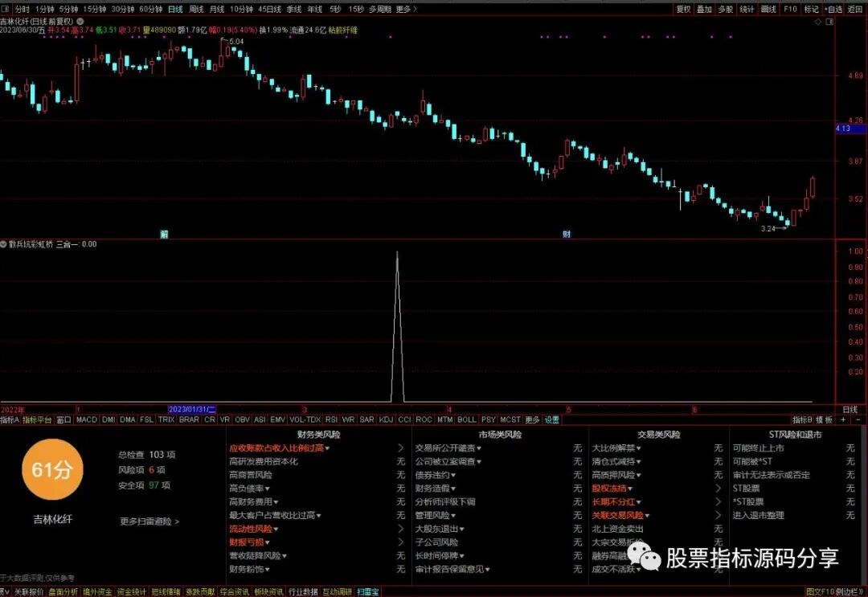Open details arrow for 流动性风险
The image size is (868, 597).
click(401, 529)
